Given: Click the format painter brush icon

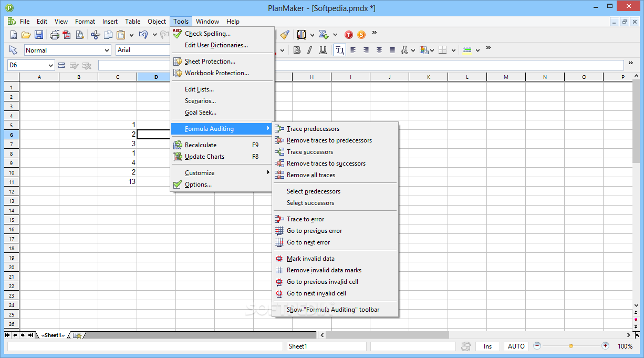Looking at the screenshot, I should tap(285, 35).
